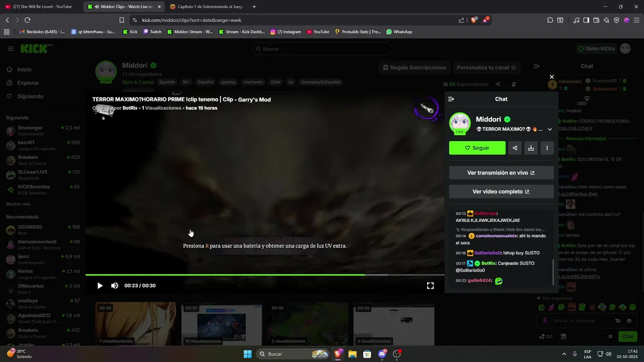Open the Brave VPN shield icon

pos(616,20)
